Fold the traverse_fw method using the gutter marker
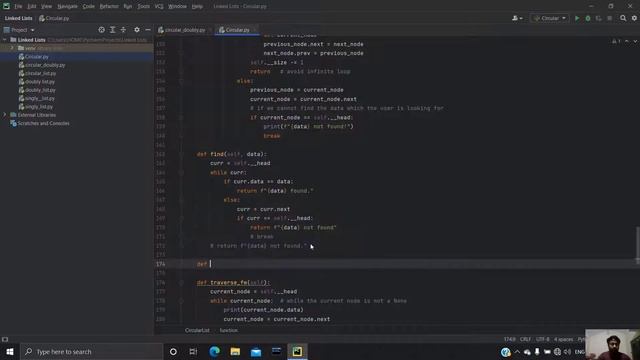Viewport: 640px width, 360px height. pos(181,282)
